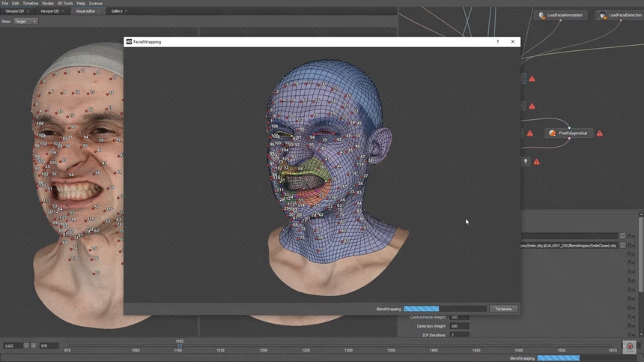Click warning triangle left of FreePolygonsSub node
Viewport: 644px width, 362px height.
(530, 133)
